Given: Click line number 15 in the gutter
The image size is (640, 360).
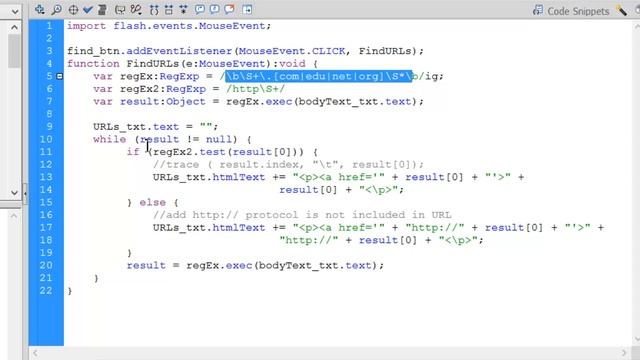Looking at the screenshot, I should tap(46, 202).
